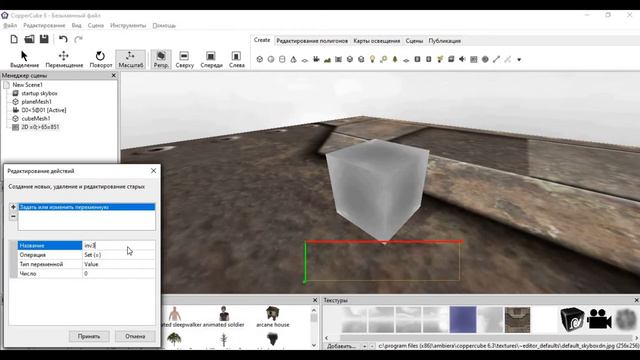640x360 pixels.
Task: Add a new action with plus button
Action: point(13,207)
